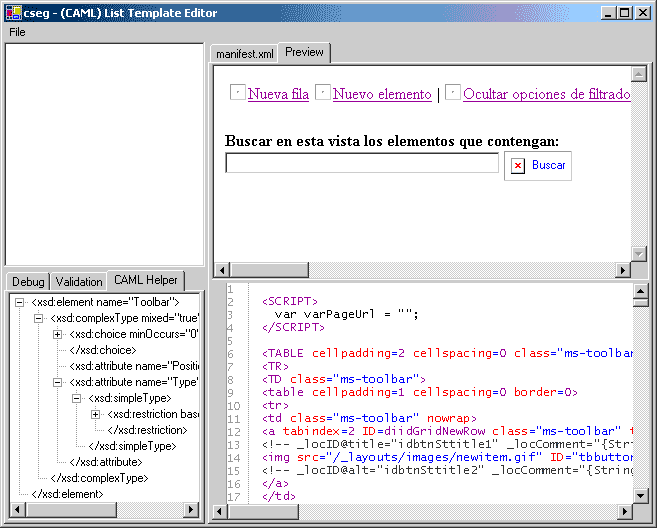The image size is (657, 528).
Task: Expand the xsd:choice minOccurs node
Action: click(x=58, y=334)
